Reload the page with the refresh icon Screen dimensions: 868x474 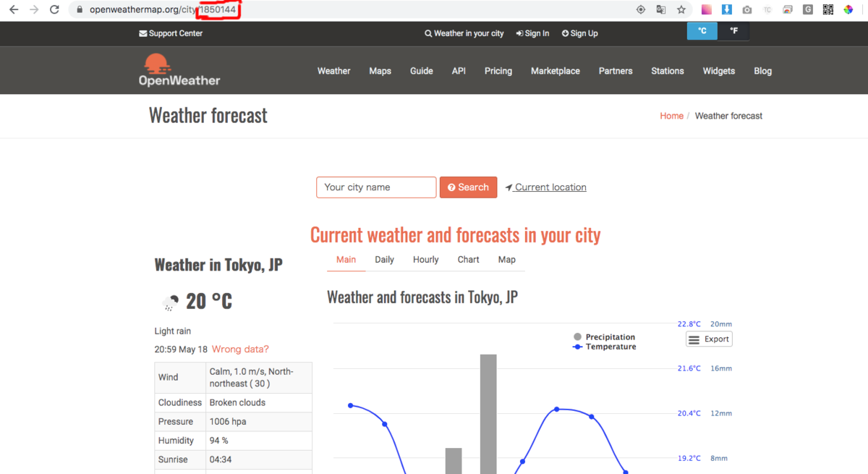pos(54,10)
